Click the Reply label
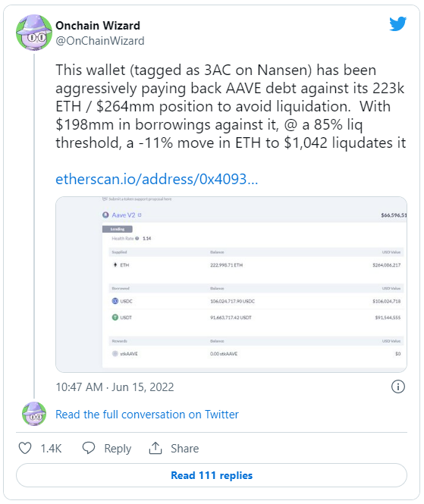 [x=118, y=449]
